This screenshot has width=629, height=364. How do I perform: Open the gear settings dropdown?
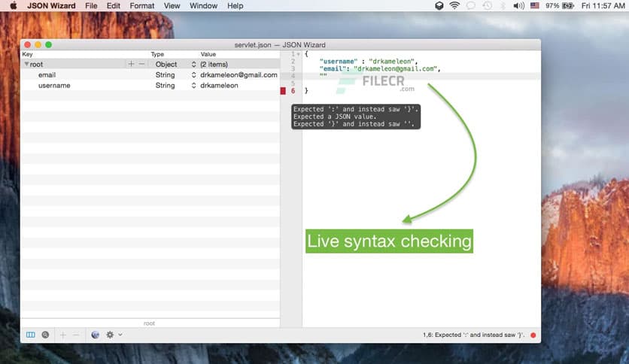(x=113, y=335)
